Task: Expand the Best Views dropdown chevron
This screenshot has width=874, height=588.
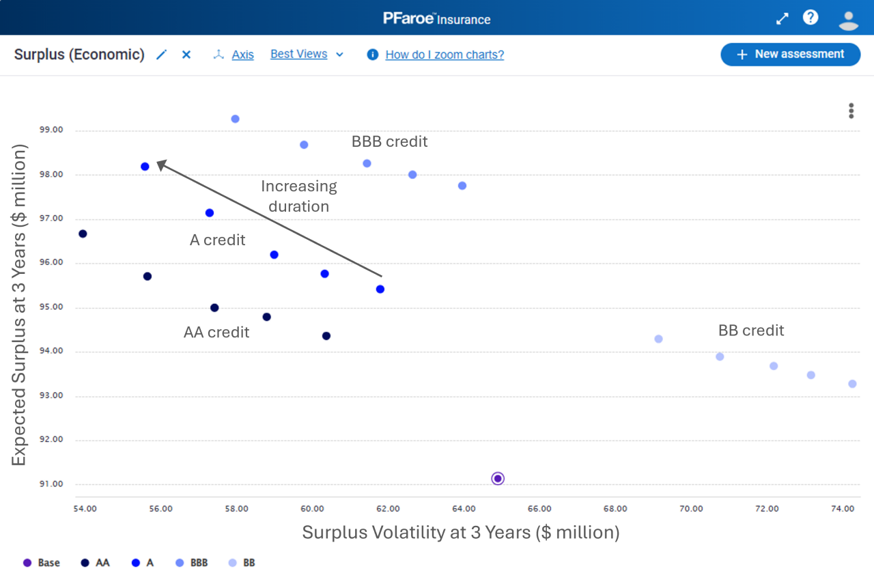Action: [340, 55]
